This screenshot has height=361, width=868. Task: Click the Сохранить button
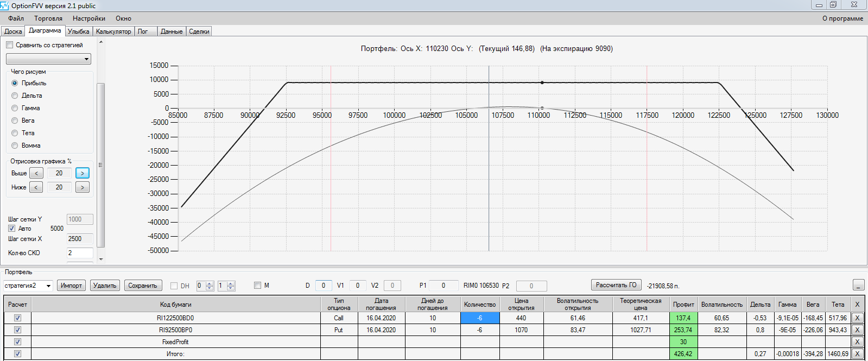(143, 286)
